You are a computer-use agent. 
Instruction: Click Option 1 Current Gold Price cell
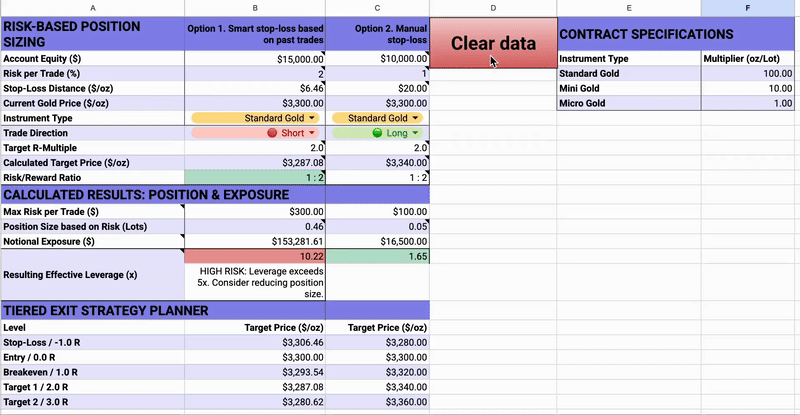click(x=255, y=103)
